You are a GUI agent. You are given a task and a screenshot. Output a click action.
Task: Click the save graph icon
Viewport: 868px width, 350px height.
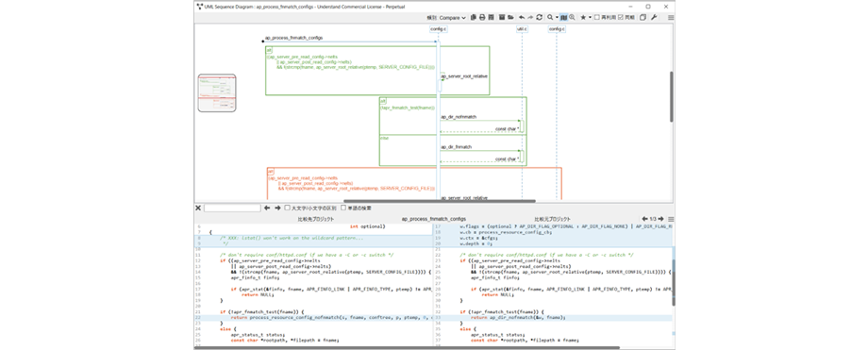pos(502,18)
